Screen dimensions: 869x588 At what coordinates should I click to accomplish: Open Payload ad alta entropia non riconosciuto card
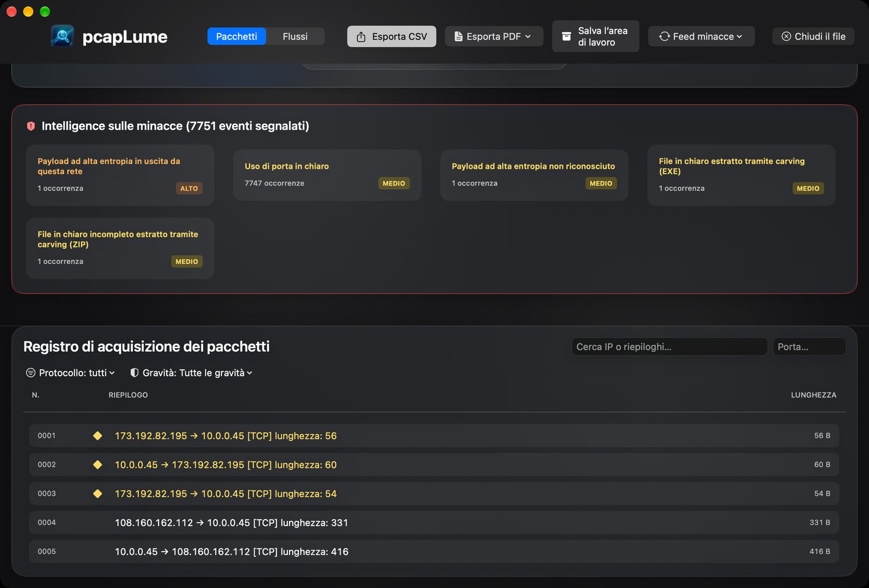click(x=534, y=175)
